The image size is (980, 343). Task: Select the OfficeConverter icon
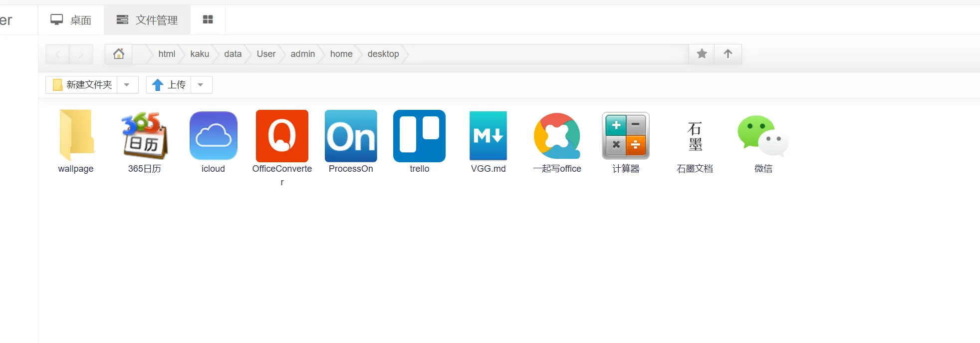[282, 136]
